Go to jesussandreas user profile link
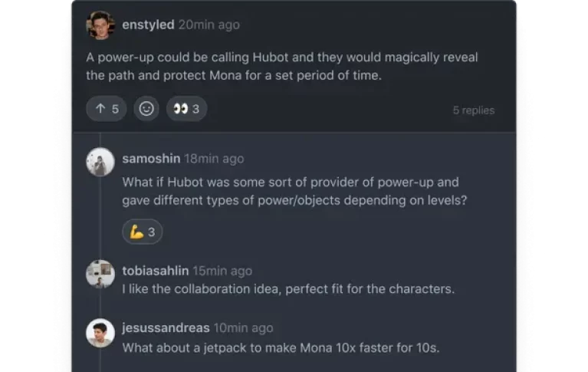Screen dimensions: 588x372 pos(166,328)
